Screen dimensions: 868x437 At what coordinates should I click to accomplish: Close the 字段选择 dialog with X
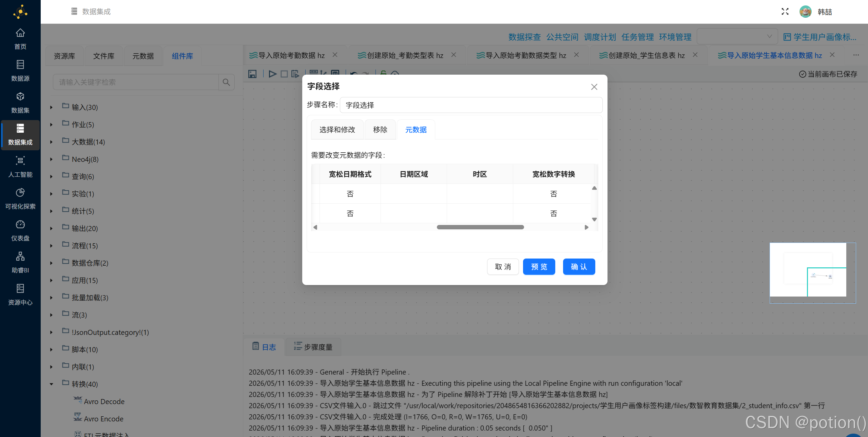pyautogui.click(x=594, y=87)
